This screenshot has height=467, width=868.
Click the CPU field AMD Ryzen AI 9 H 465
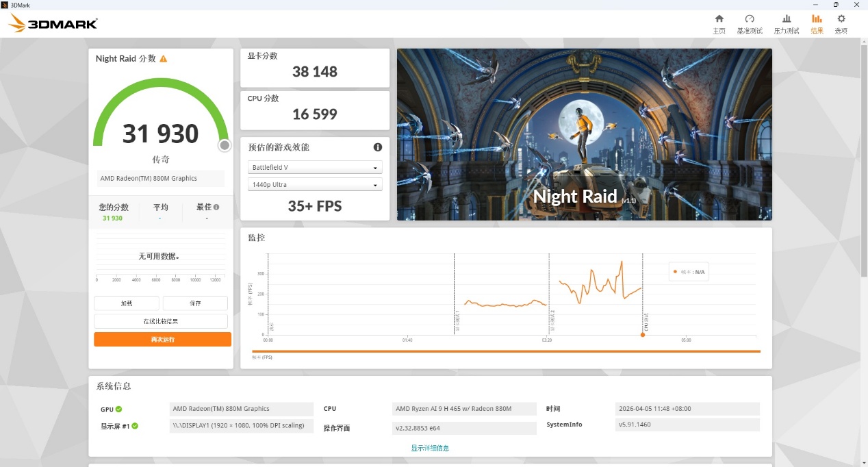pos(464,409)
